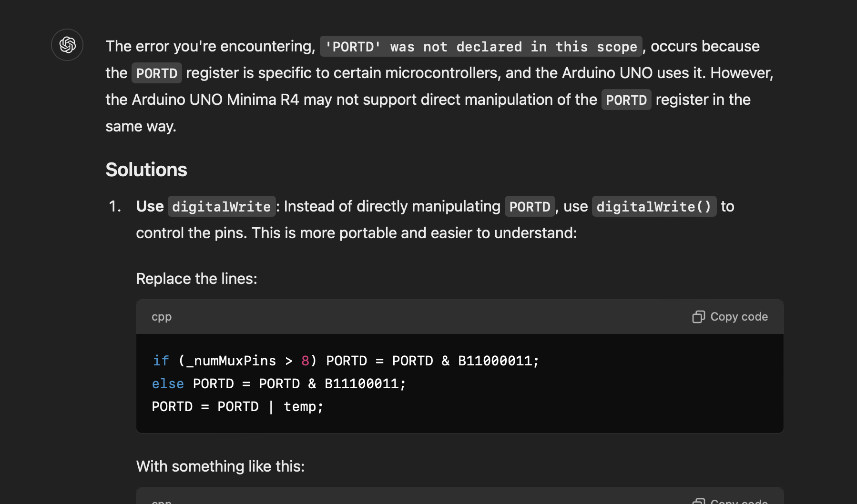The image size is (857, 504).
Task: Click the B11100011 binary literal
Action: pos(361,384)
